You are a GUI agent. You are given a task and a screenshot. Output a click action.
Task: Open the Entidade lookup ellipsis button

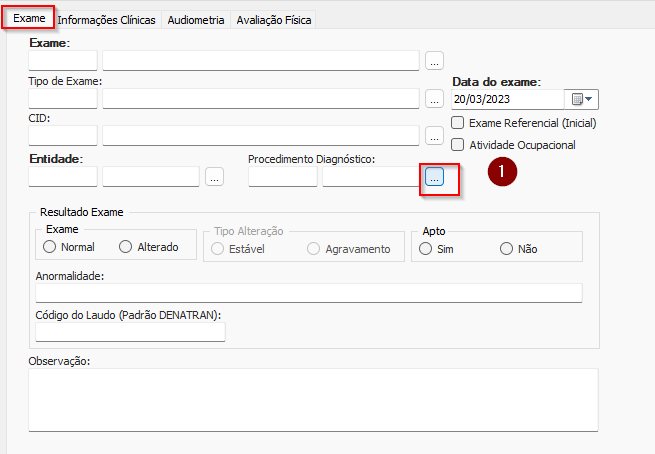coord(214,177)
